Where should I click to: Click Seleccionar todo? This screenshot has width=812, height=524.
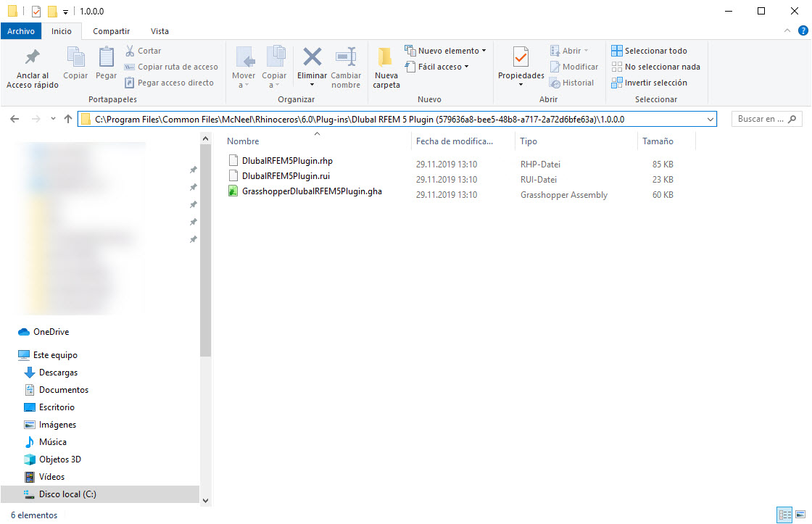pos(650,51)
